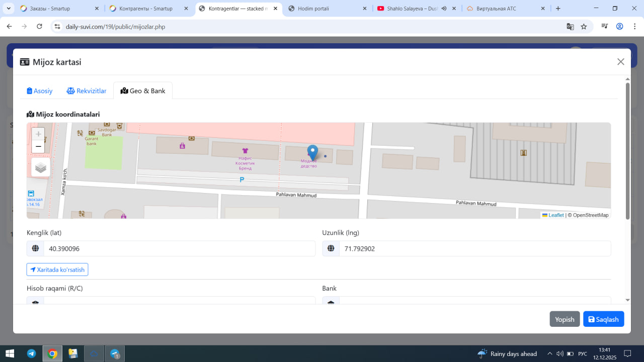
Task: Show hidden system tray icons
Action: coord(549,353)
